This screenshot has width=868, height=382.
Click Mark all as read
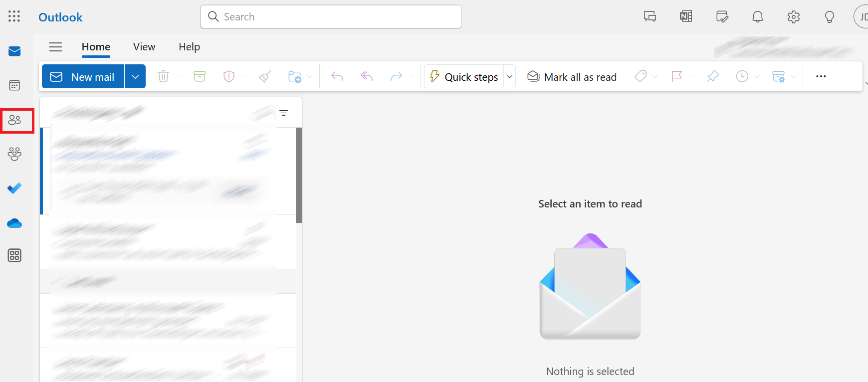[x=572, y=77]
